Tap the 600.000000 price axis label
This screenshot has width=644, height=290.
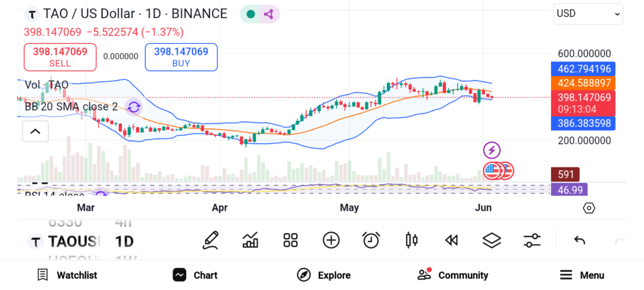(584, 54)
